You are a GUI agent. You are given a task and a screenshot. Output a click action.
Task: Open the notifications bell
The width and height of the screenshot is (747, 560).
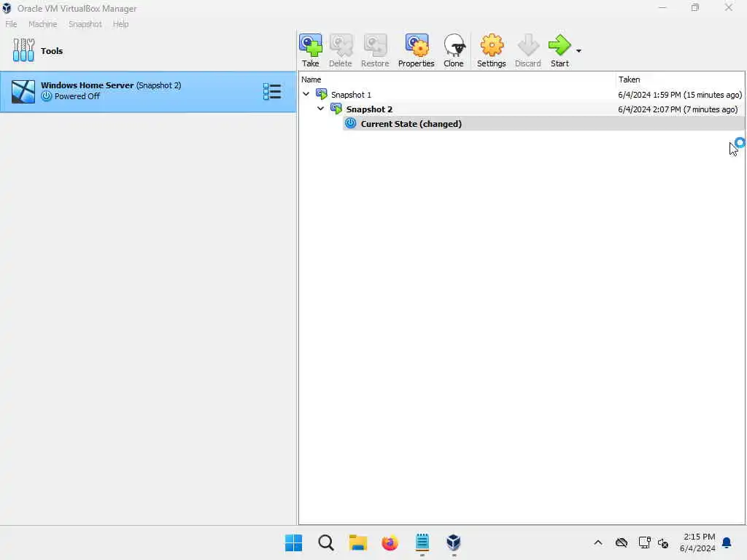click(727, 542)
